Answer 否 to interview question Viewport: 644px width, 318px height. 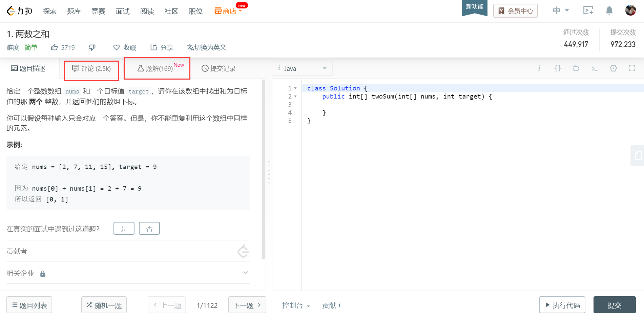149,228
